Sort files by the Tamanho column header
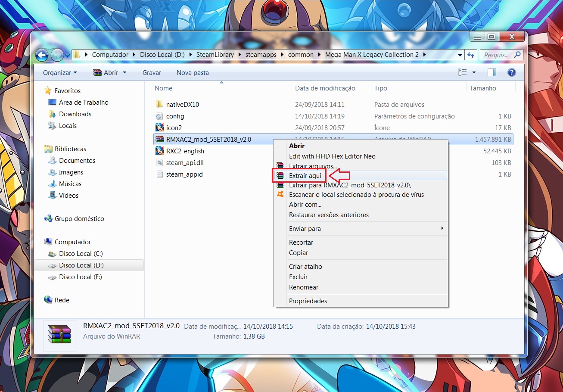The height and width of the screenshot is (392, 563). coord(490,88)
